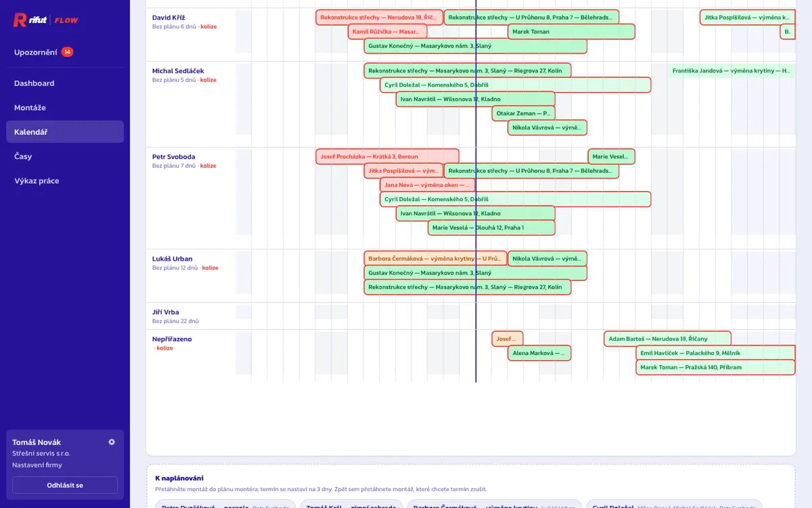This screenshot has width=812, height=508.
Task: Click the Odhlásit se button
Action: 65,485
